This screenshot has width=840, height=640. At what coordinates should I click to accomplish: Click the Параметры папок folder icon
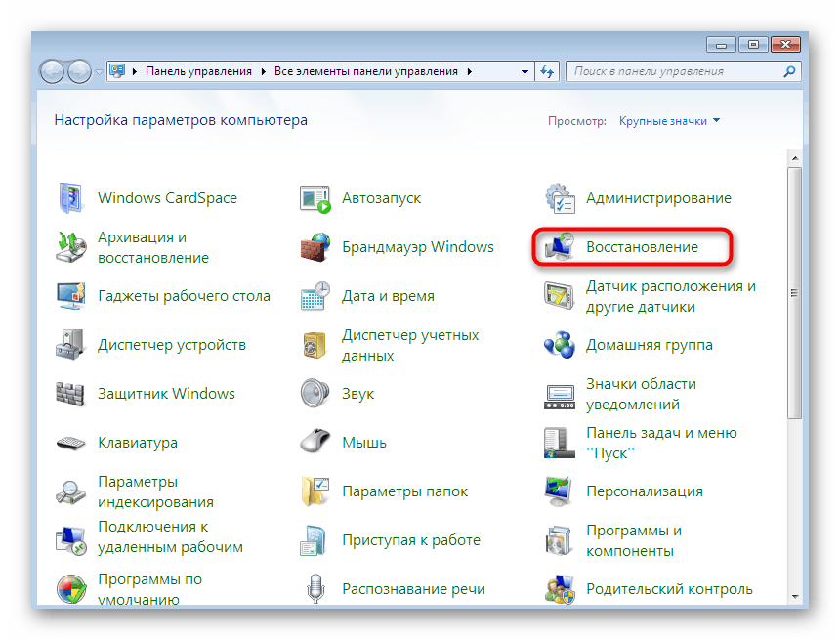pos(315,491)
